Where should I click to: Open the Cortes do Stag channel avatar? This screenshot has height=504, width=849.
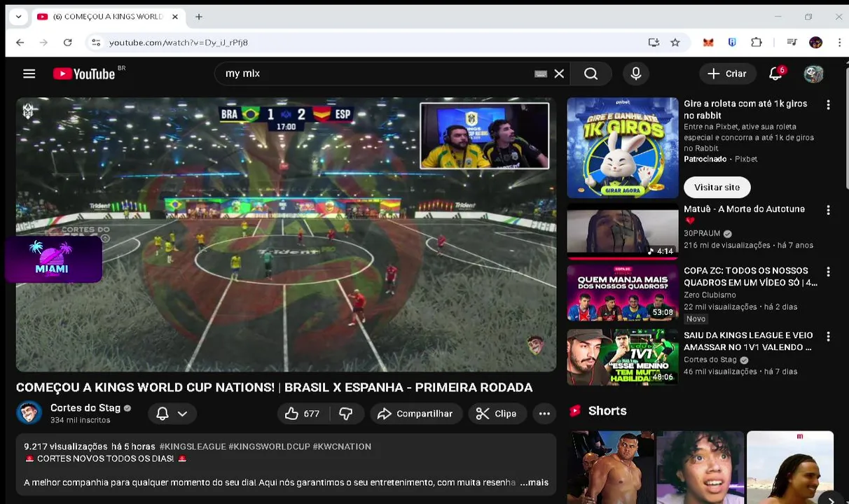(29, 413)
